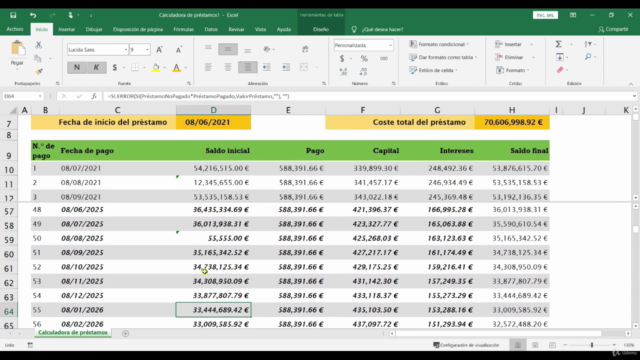Open Find and select magnifier
This screenshot has height=360, width=640.
point(588,57)
